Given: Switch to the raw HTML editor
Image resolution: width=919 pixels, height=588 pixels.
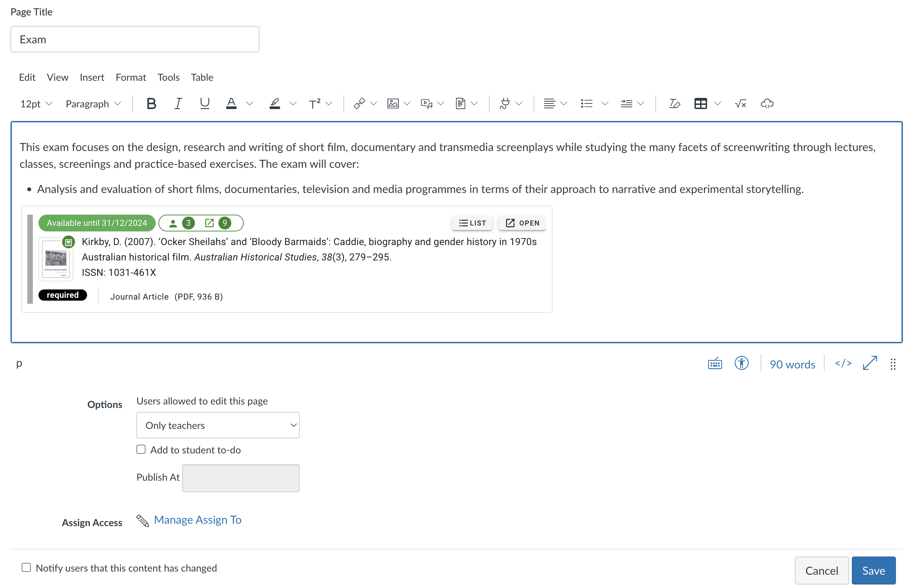Looking at the screenshot, I should [x=843, y=364].
